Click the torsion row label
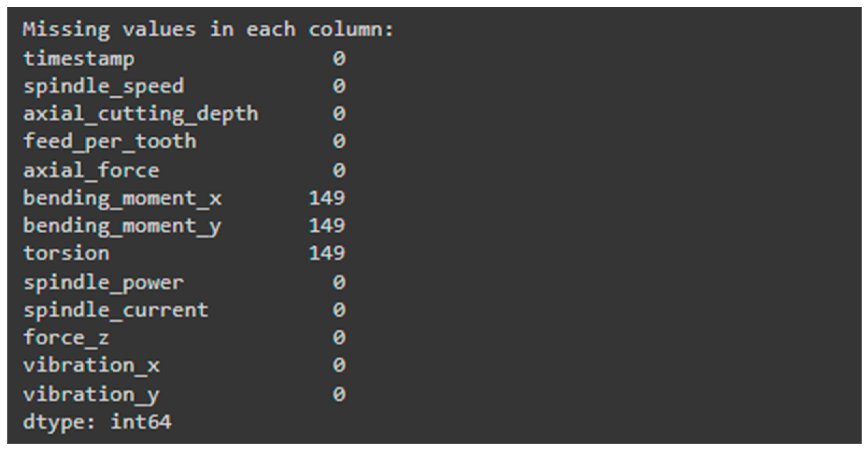 [67, 254]
